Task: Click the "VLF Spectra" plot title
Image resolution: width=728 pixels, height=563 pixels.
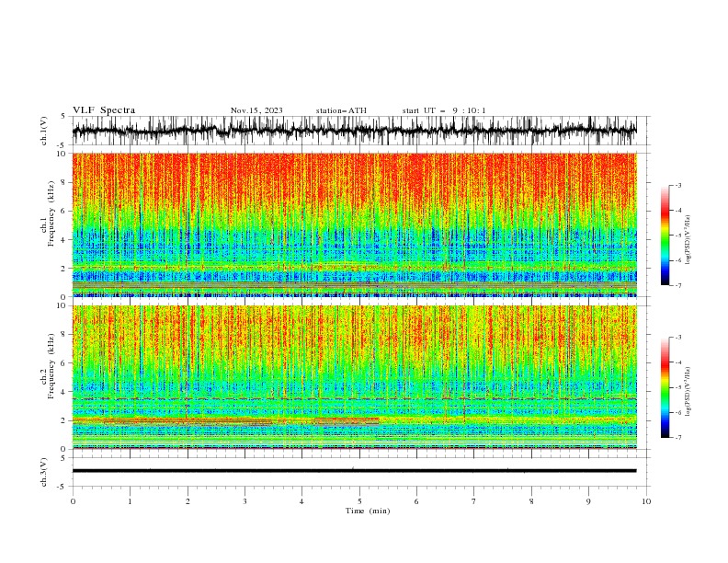Action: click(x=104, y=110)
